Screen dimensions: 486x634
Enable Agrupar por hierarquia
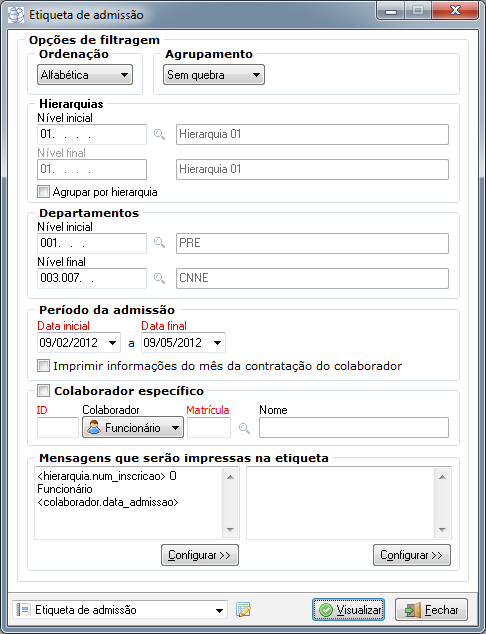tap(43, 191)
